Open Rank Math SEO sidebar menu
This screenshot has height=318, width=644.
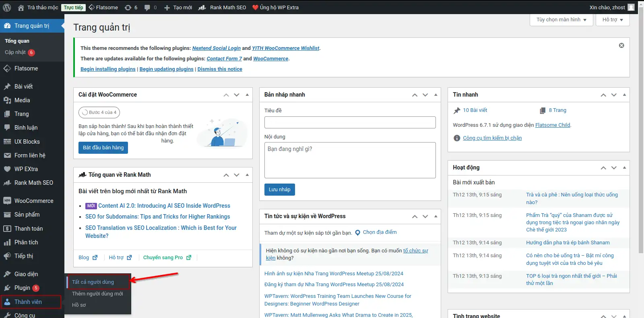pos(32,183)
